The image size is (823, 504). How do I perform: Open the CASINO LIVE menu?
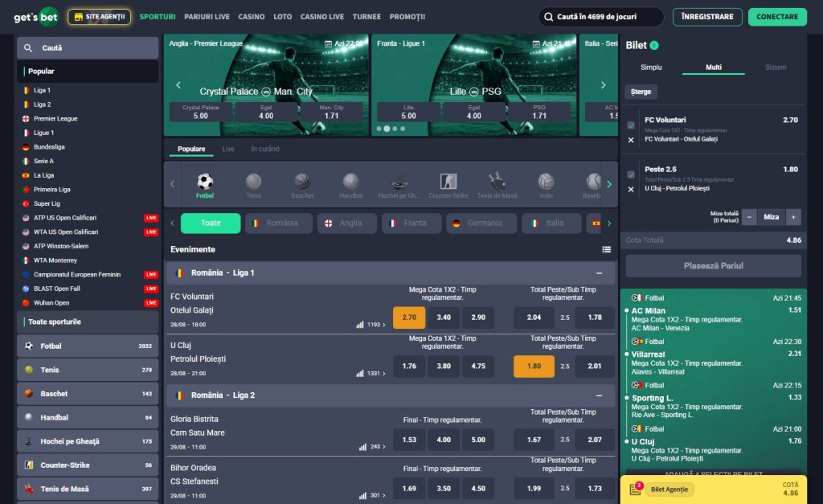[321, 17]
